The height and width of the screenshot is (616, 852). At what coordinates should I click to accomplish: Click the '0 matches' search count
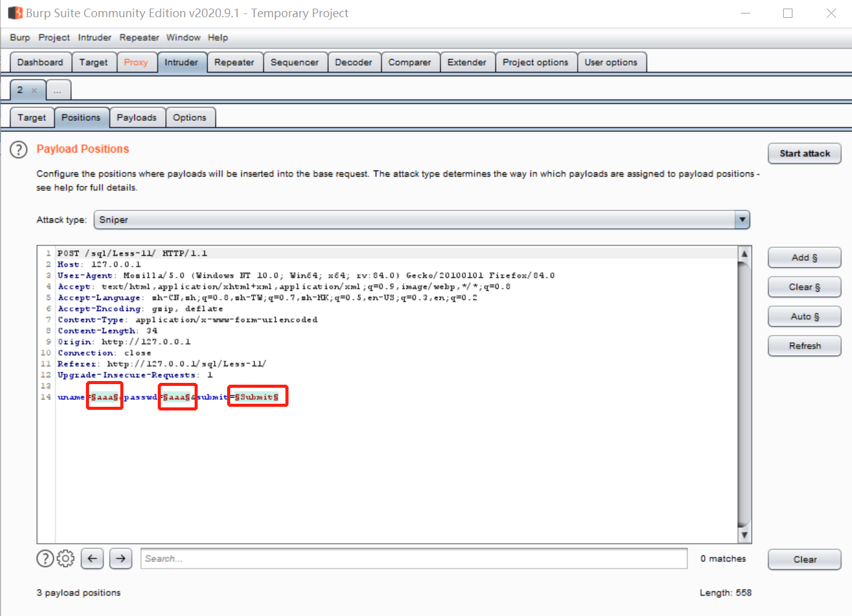[x=723, y=558]
